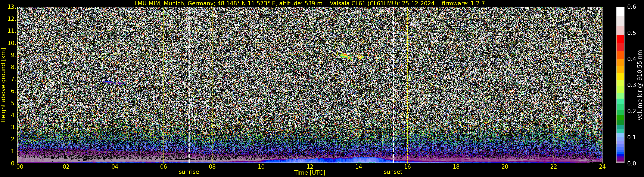Click the 'volume ldr @ 910.55 nm' colorbar label

[640, 85]
